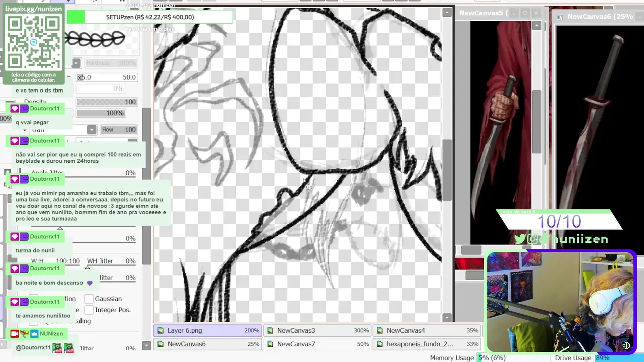Click the W:H 100:100 ratio value
The height and width of the screenshot is (362, 644).
[68, 261]
